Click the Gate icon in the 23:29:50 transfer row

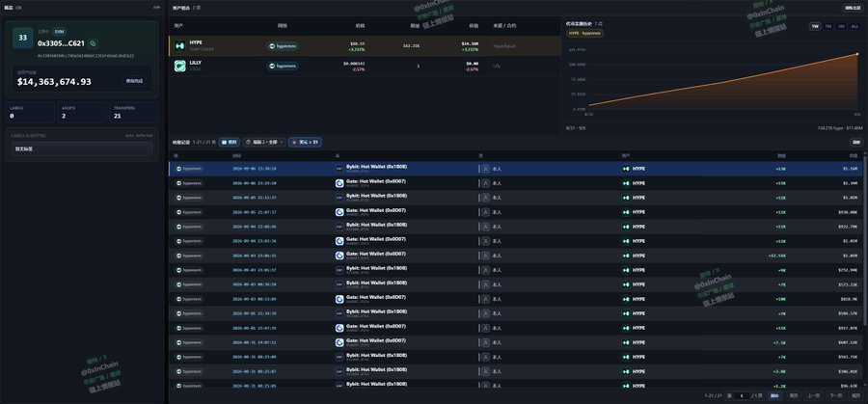tap(339, 183)
